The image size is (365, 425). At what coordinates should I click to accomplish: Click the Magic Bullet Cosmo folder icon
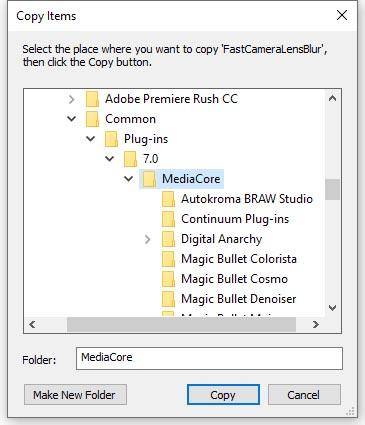coord(168,279)
